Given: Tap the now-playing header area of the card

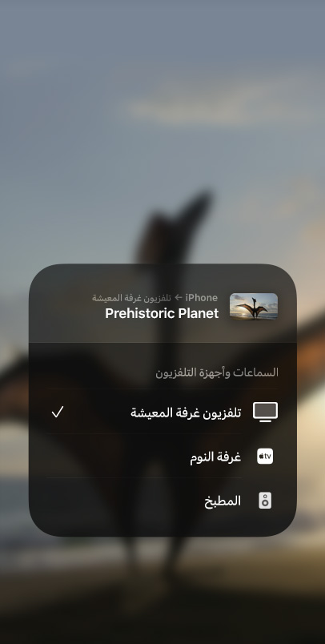Looking at the screenshot, I should (162, 304).
